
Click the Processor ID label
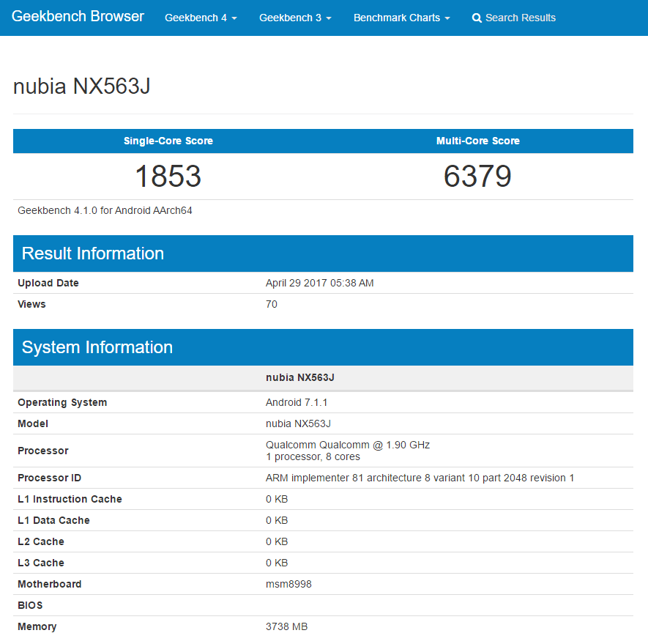[50, 478]
